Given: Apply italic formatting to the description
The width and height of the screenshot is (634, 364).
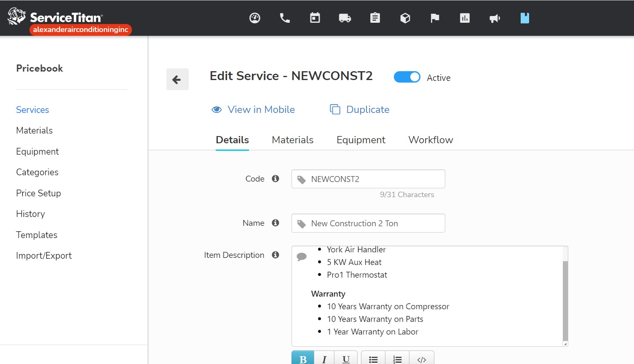Looking at the screenshot, I should click(x=324, y=359).
